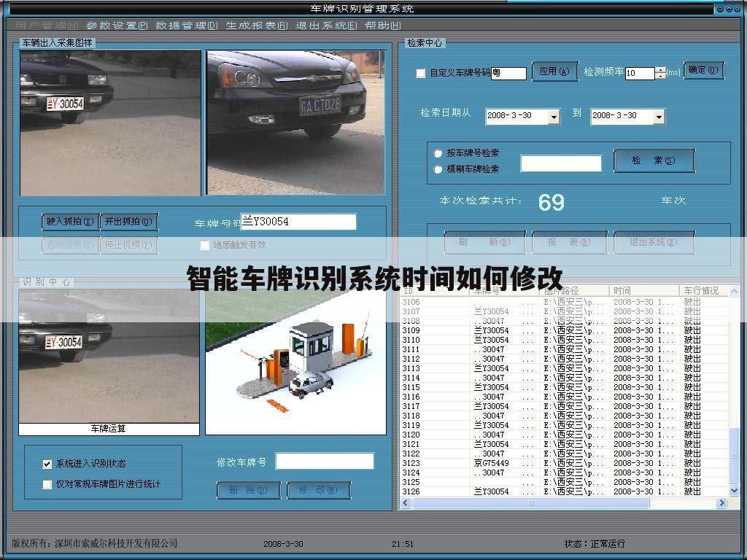Open the 数据管理(D) menu
The width and height of the screenshot is (747, 560).
187,26
